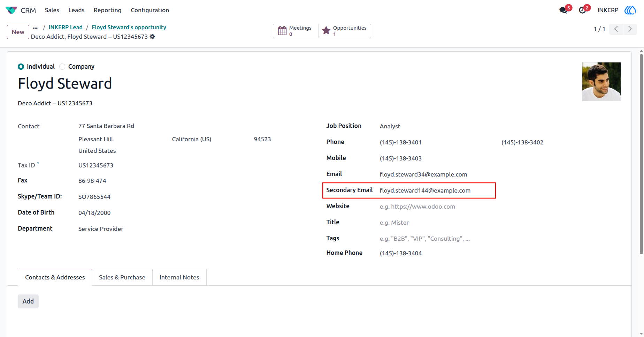Image resolution: width=644 pixels, height=337 pixels.
Task: Click the gear icon next to record title
Action: [152, 37]
